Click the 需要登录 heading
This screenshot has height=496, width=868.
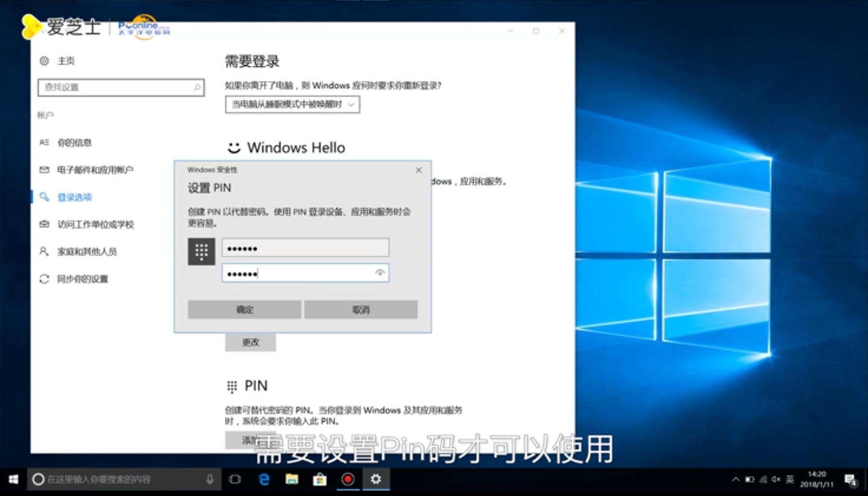[252, 61]
